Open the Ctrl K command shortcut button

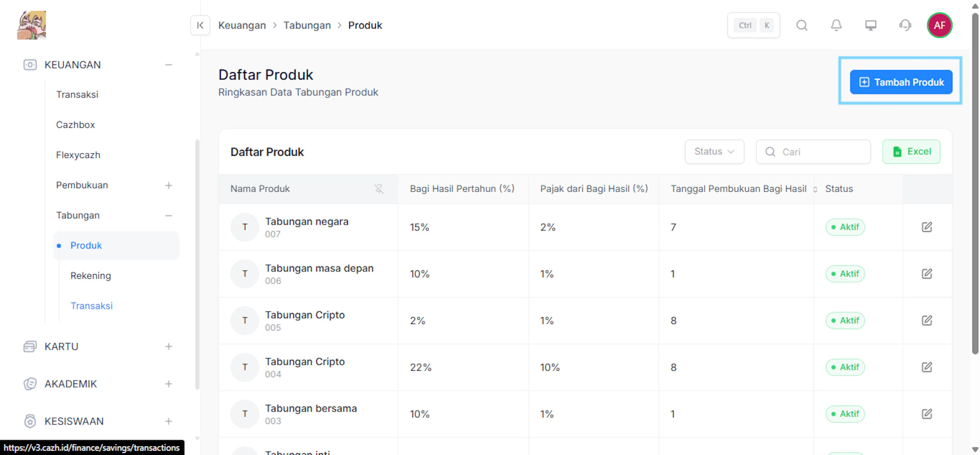pyautogui.click(x=753, y=25)
